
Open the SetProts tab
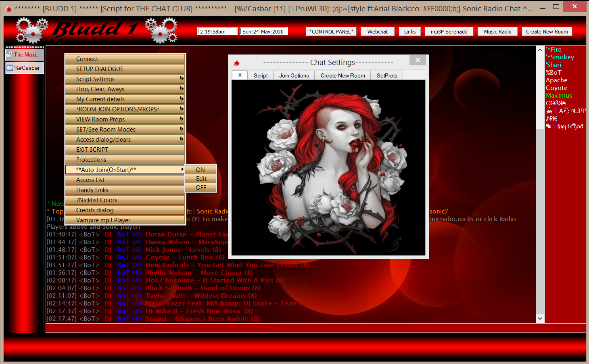point(387,75)
